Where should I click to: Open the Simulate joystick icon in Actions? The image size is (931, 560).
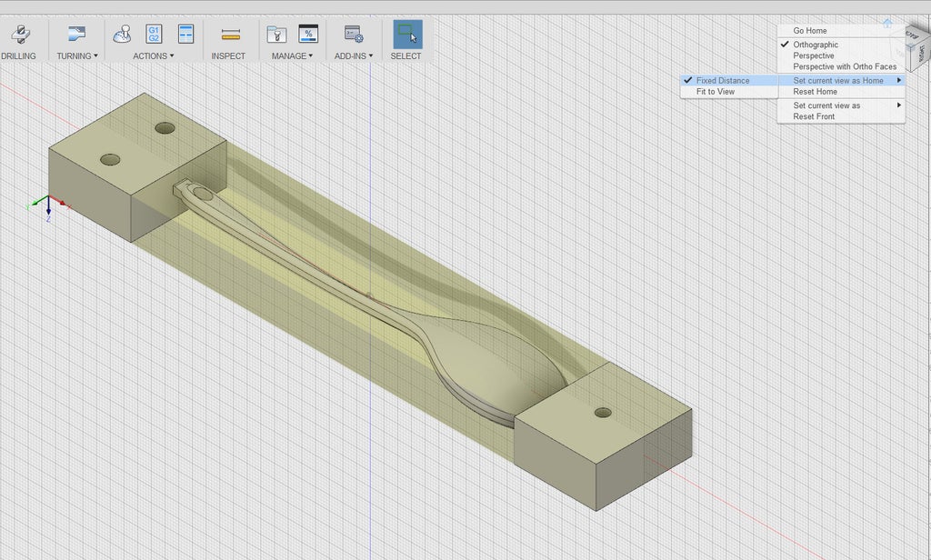[122, 35]
